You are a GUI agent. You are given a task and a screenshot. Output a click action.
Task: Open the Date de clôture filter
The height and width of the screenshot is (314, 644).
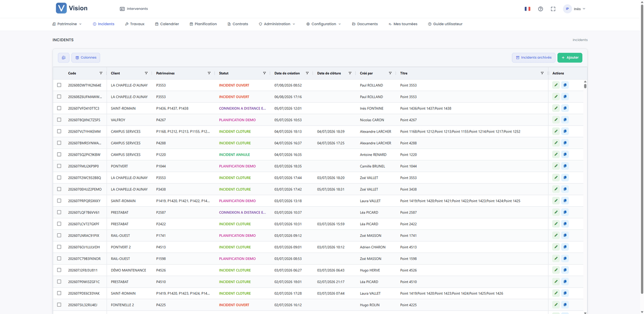coord(350,73)
